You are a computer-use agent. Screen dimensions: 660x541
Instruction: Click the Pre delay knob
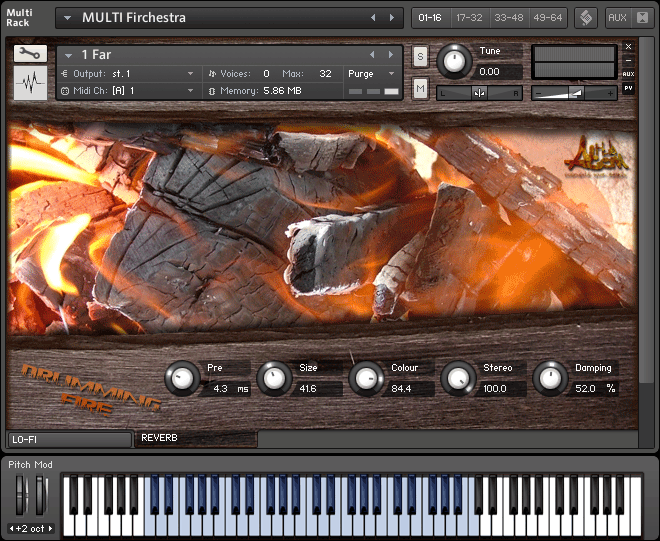click(x=182, y=378)
